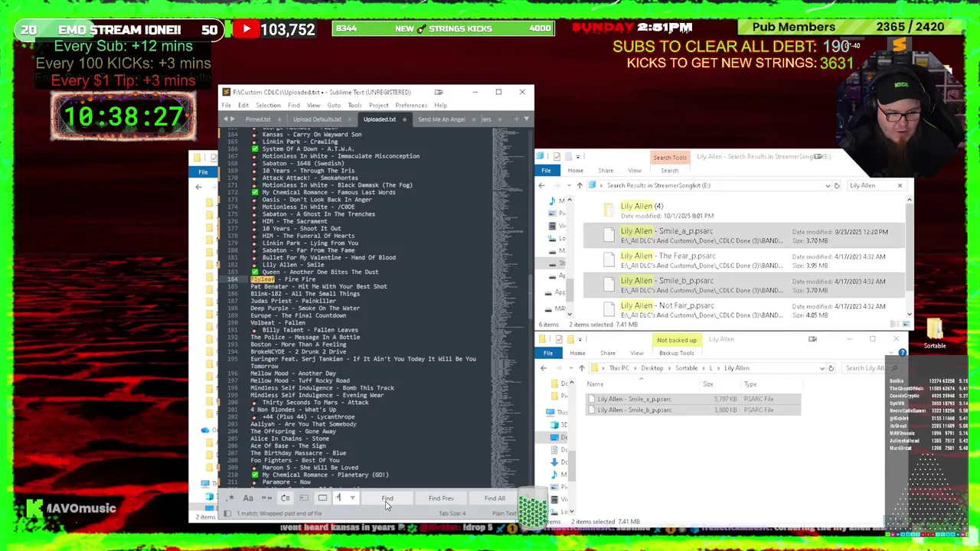Open Sublime Text Goto menu
The height and width of the screenshot is (551, 980).
point(334,106)
